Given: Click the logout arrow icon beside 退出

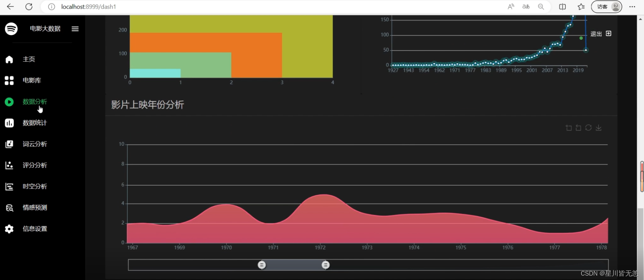Looking at the screenshot, I should [608, 34].
